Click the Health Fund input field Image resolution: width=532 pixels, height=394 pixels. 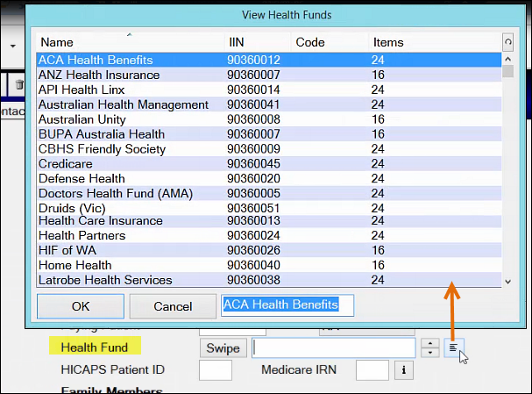[334, 347]
